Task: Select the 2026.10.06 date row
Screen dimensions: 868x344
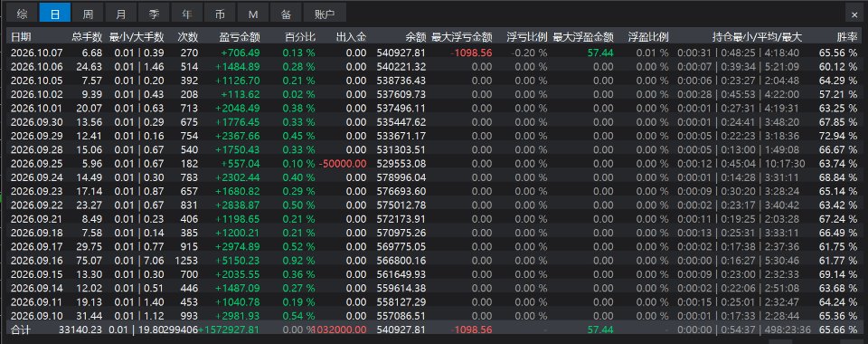Action: pos(434,66)
